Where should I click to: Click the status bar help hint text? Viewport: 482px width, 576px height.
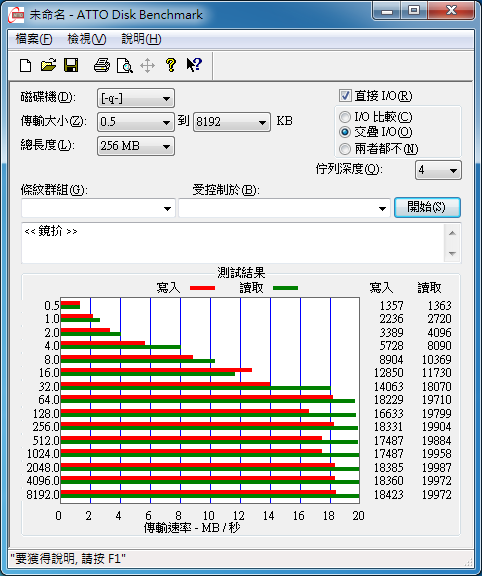[68, 559]
